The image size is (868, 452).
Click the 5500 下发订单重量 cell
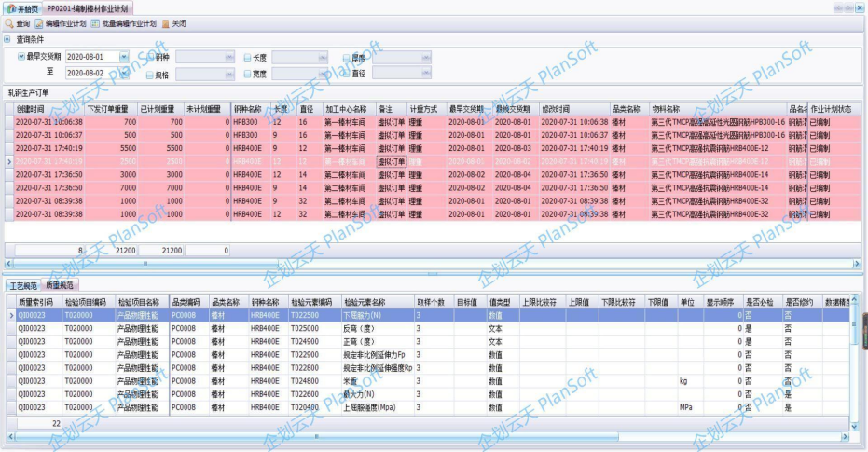click(111, 148)
